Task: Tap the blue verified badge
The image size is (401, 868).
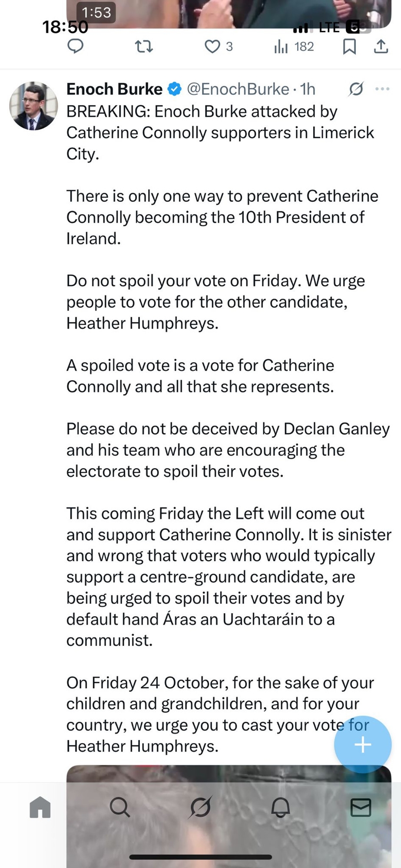Action: (174, 89)
